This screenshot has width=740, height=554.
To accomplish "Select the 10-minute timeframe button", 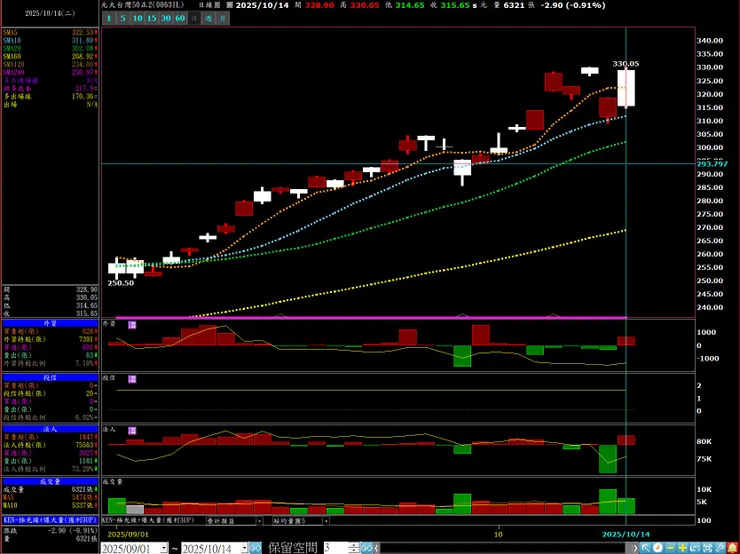I will 137,18.
